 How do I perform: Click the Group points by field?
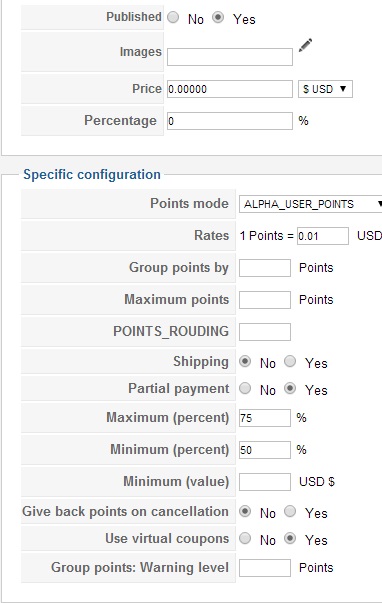coord(265,268)
